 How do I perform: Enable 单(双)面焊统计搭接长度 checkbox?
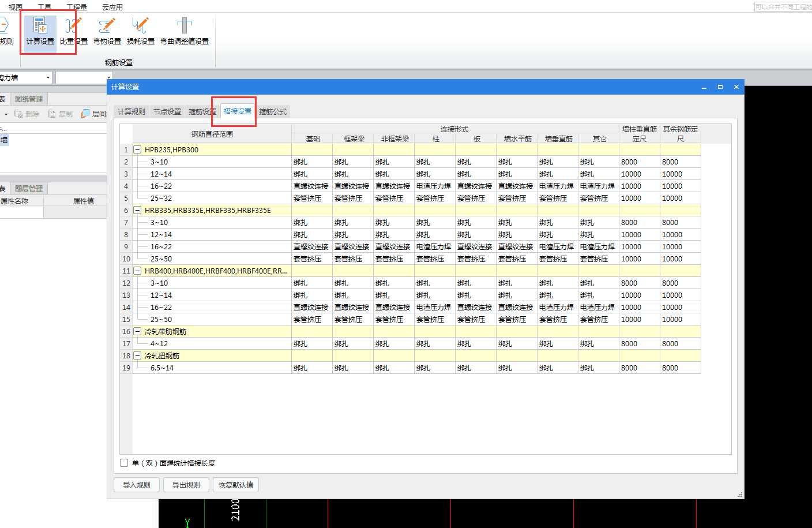click(x=124, y=463)
